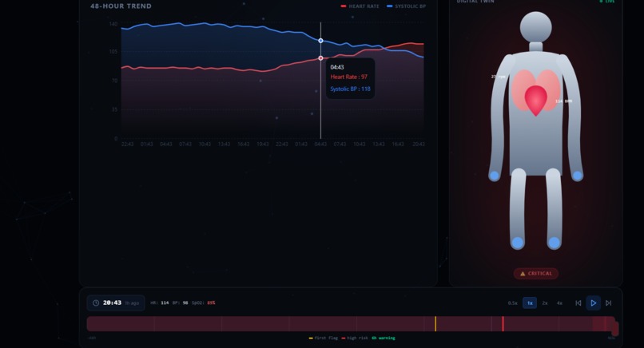Start playback with the play button
Viewport: 644px width, 348px height.
(x=593, y=303)
